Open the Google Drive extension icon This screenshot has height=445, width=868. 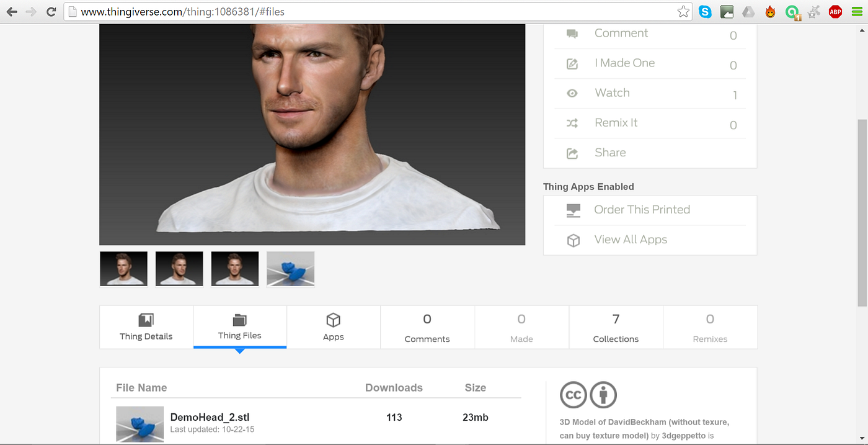point(748,11)
